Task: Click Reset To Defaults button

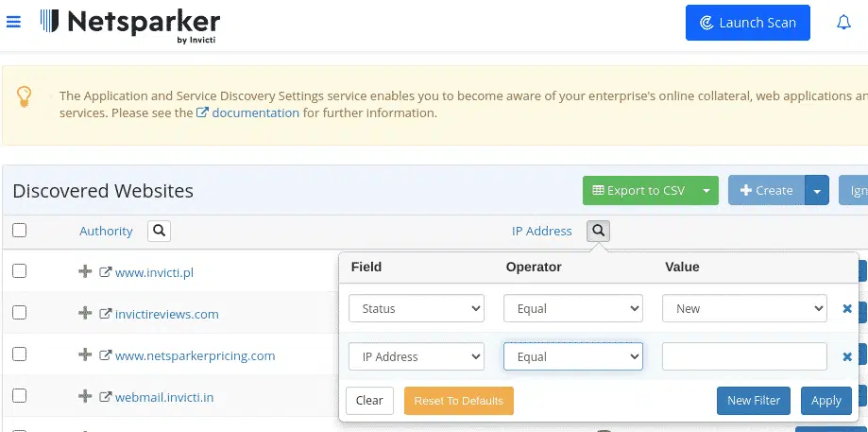Action: [x=459, y=401]
